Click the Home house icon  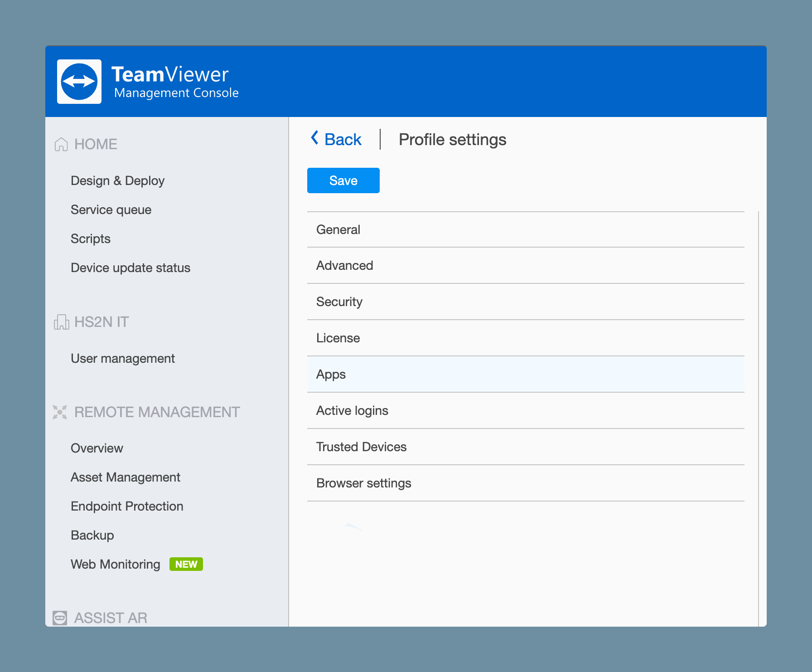tap(61, 144)
